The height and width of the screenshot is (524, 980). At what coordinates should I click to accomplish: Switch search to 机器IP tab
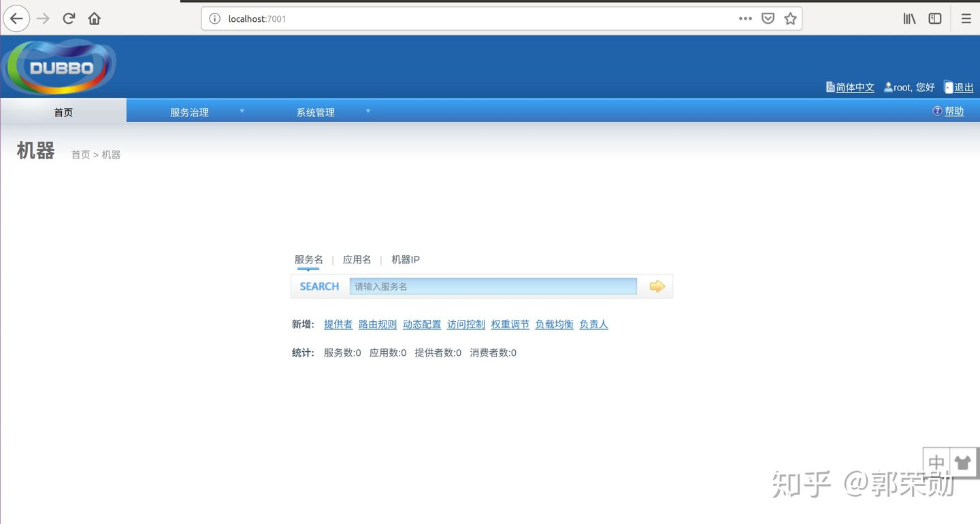pos(406,259)
